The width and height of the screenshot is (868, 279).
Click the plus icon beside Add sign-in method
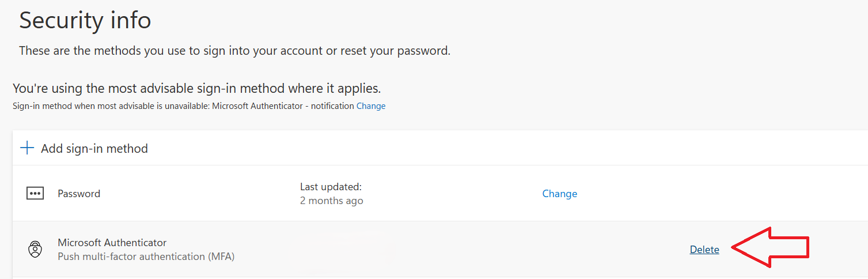pos(27,148)
